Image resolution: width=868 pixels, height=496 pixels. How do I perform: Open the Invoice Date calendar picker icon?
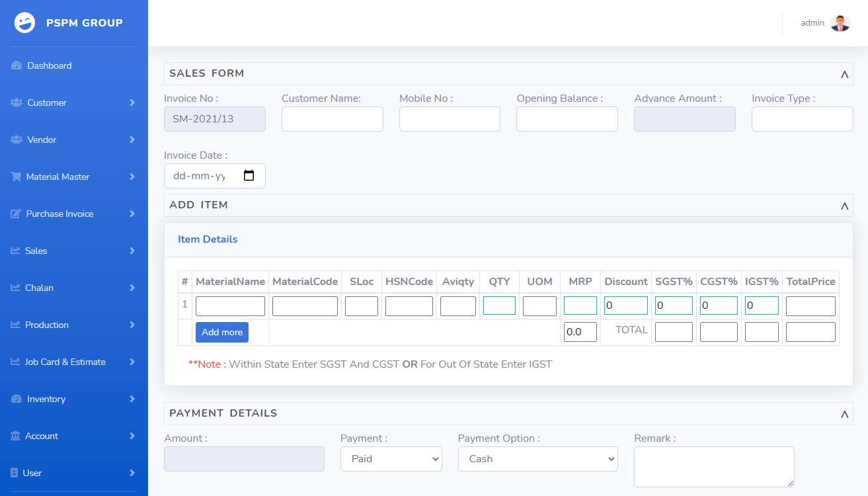coord(249,176)
